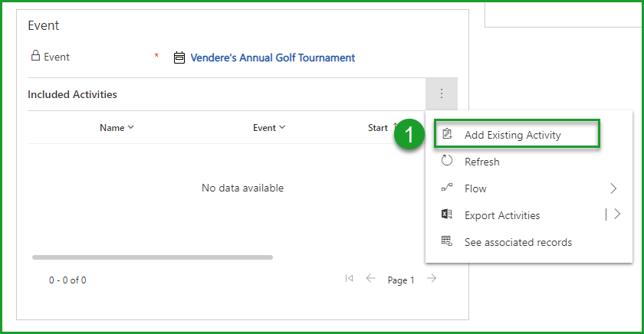Select Add Existing Activity from the menu

[512, 135]
